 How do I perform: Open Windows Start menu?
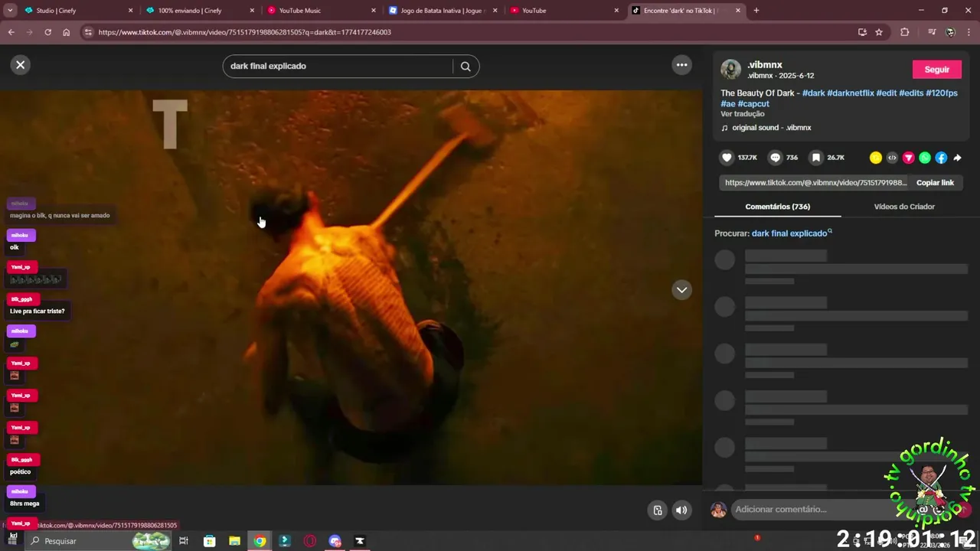coord(13,540)
